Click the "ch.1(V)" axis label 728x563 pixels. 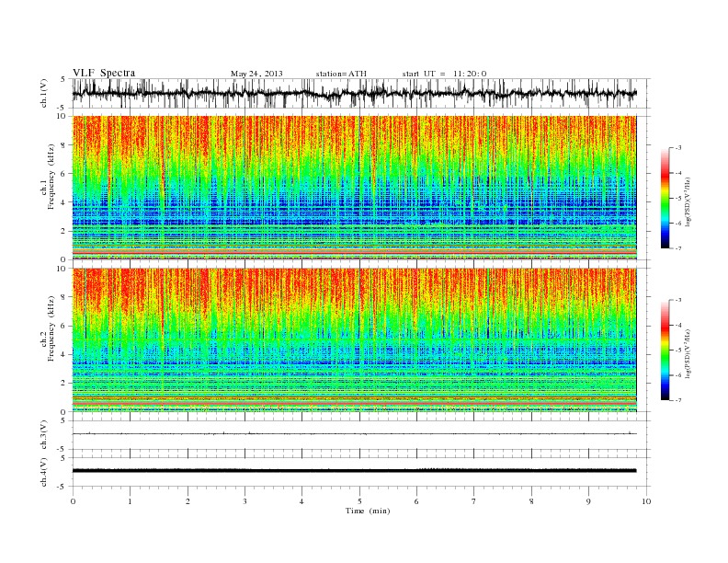pos(44,93)
